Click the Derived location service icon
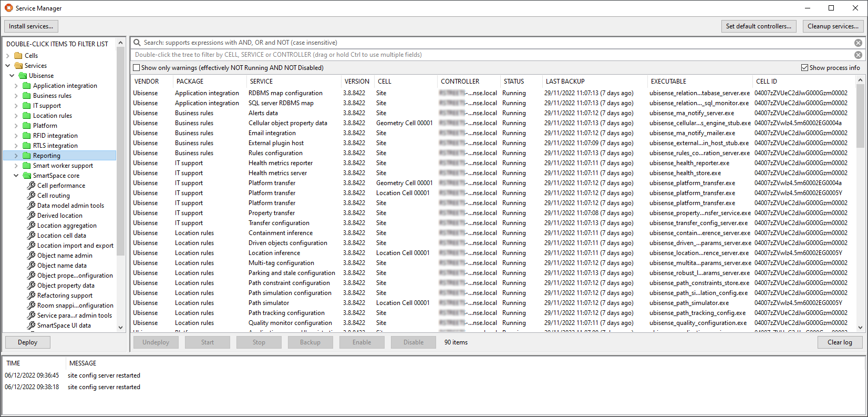The width and height of the screenshot is (868, 417). pyautogui.click(x=31, y=216)
